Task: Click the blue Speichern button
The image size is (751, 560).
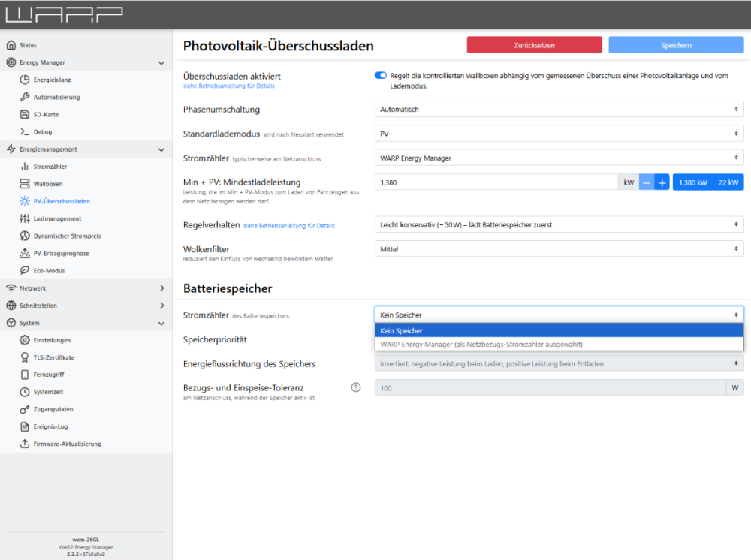Action: [x=676, y=45]
